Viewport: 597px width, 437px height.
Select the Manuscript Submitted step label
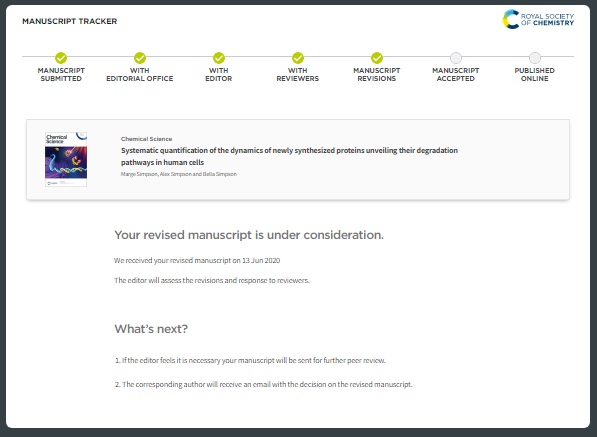point(61,75)
